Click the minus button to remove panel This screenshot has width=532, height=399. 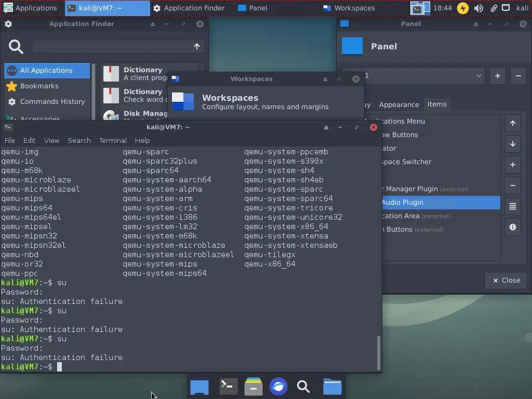click(518, 76)
